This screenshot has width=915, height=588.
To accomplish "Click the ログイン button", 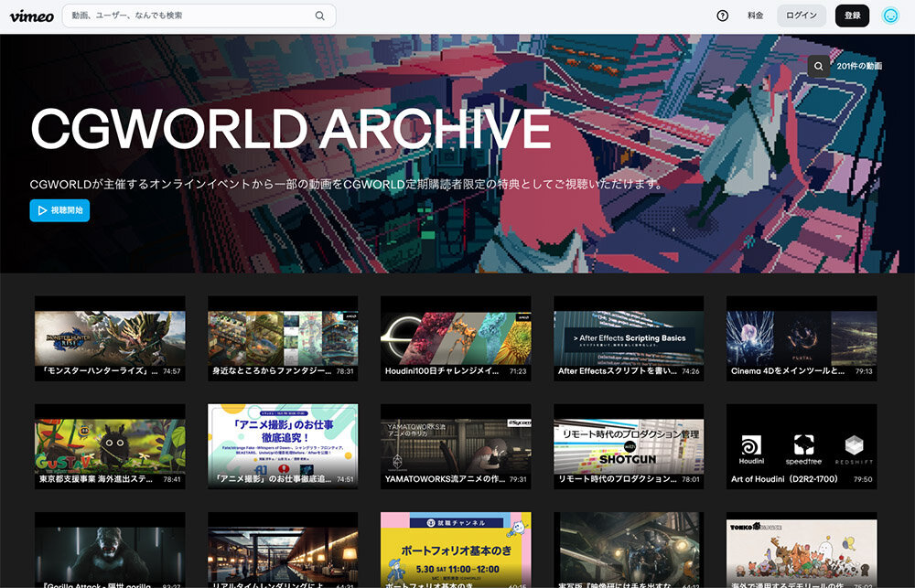I will pos(802,16).
